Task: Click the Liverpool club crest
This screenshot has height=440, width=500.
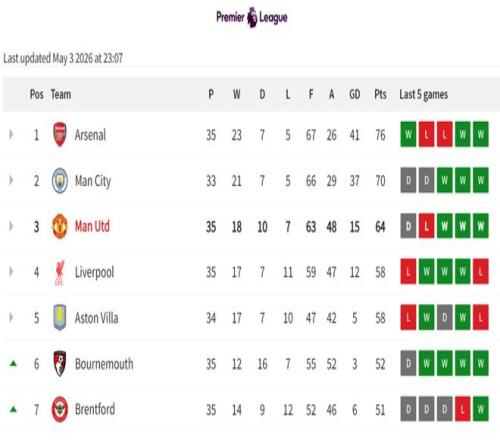Action: (60, 272)
